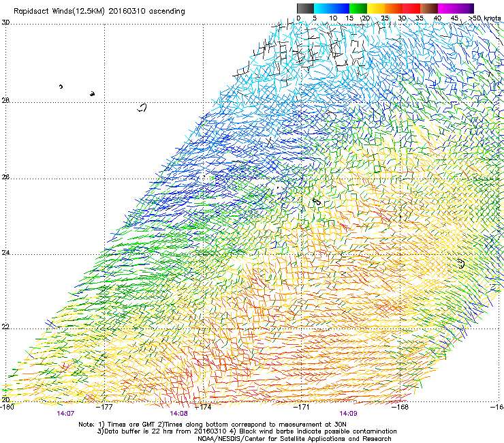Click the '14:07' purple time label
The width and height of the screenshot is (504, 443).
[65, 414]
